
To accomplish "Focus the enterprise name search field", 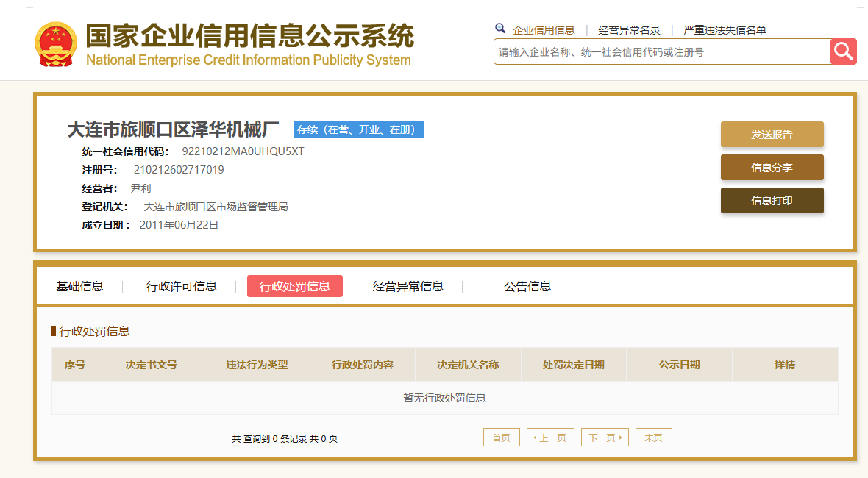I will pyautogui.click(x=662, y=52).
